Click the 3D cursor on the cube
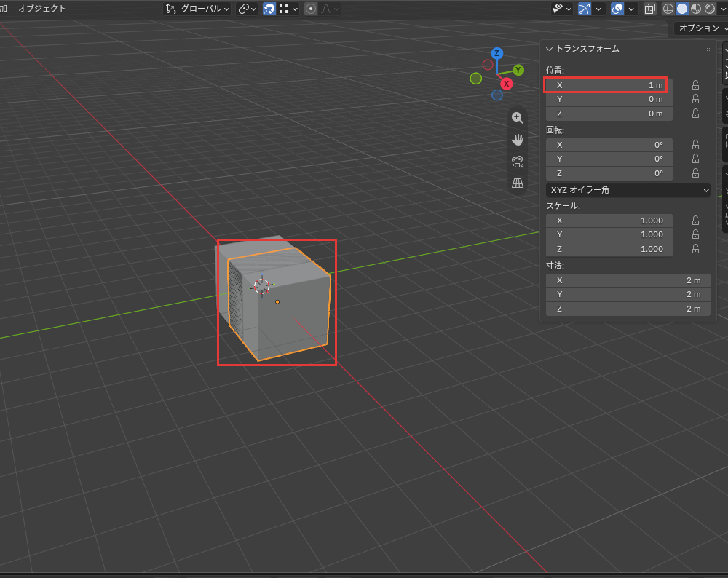Viewport: 728px width, 578px height. pyautogui.click(x=262, y=286)
